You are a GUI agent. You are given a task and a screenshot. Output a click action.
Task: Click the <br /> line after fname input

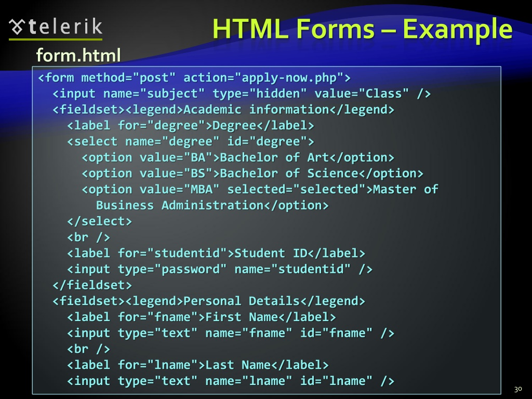88,349
